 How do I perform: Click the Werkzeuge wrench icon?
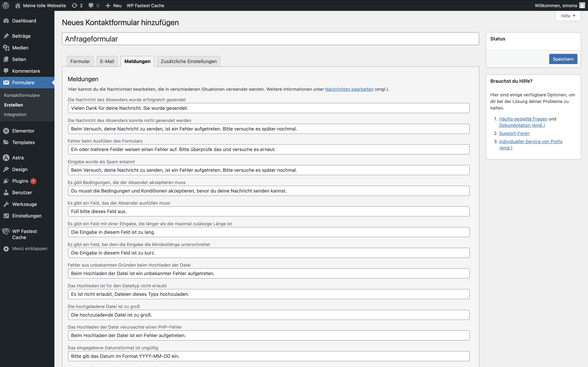pyautogui.click(x=6, y=204)
